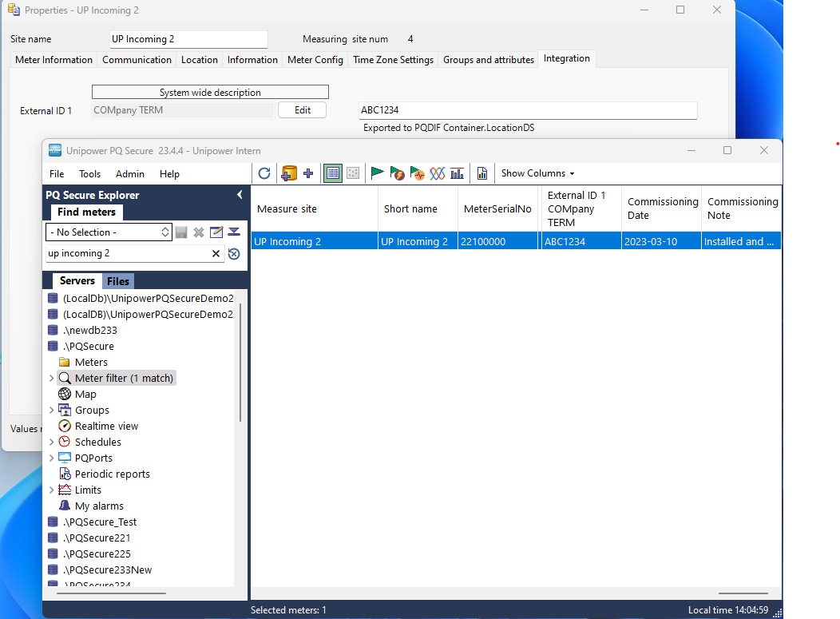Click the flag with pulse waveform icon
Viewport: 840px width, 619px height.
click(418, 173)
